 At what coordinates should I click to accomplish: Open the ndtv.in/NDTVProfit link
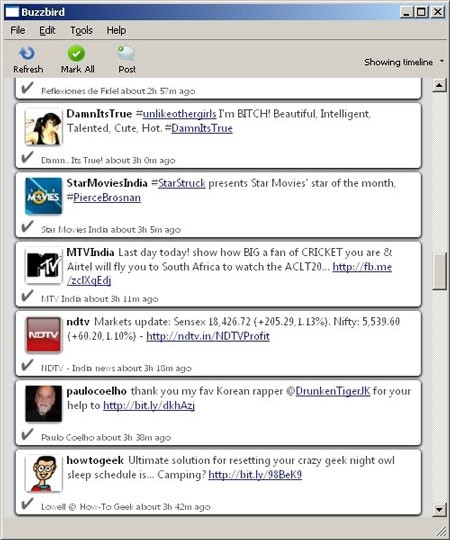208,336
